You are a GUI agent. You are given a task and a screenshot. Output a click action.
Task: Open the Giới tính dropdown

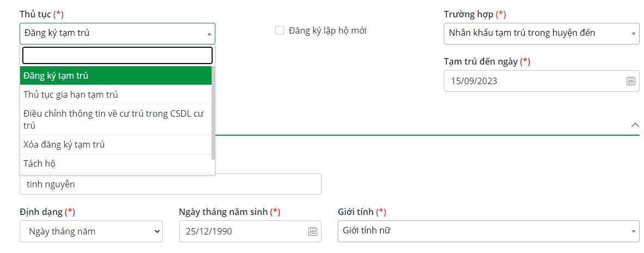(x=488, y=231)
